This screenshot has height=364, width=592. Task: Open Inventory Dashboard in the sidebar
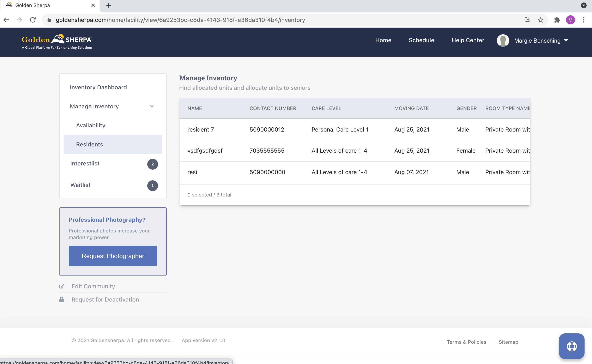click(98, 87)
